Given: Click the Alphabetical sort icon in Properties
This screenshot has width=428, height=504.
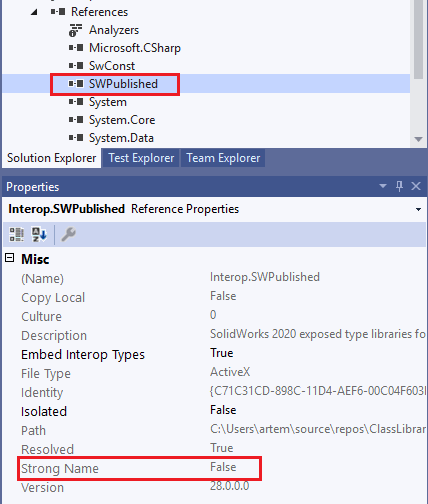Looking at the screenshot, I should (x=39, y=234).
